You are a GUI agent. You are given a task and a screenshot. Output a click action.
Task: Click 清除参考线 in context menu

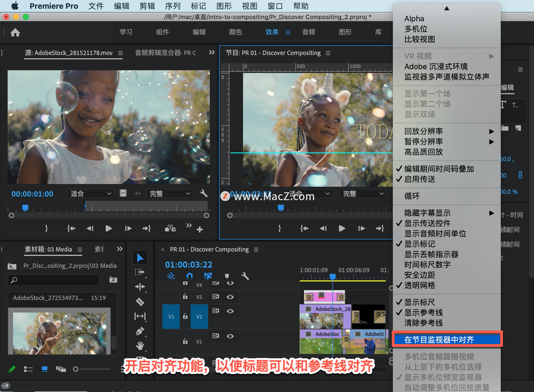point(446,323)
